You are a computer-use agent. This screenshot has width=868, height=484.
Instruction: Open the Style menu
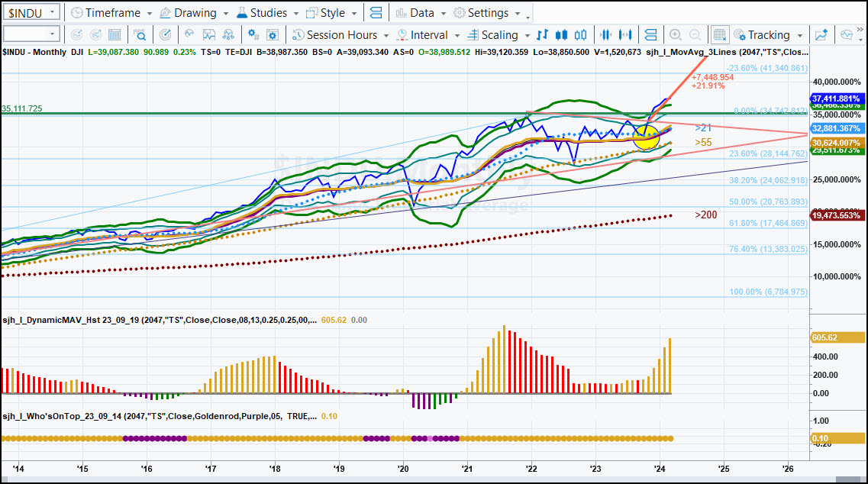[x=331, y=13]
